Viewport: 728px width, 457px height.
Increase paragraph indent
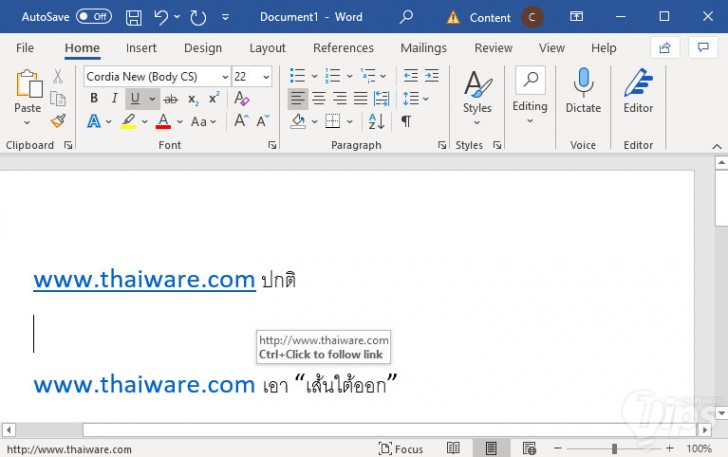(432, 76)
